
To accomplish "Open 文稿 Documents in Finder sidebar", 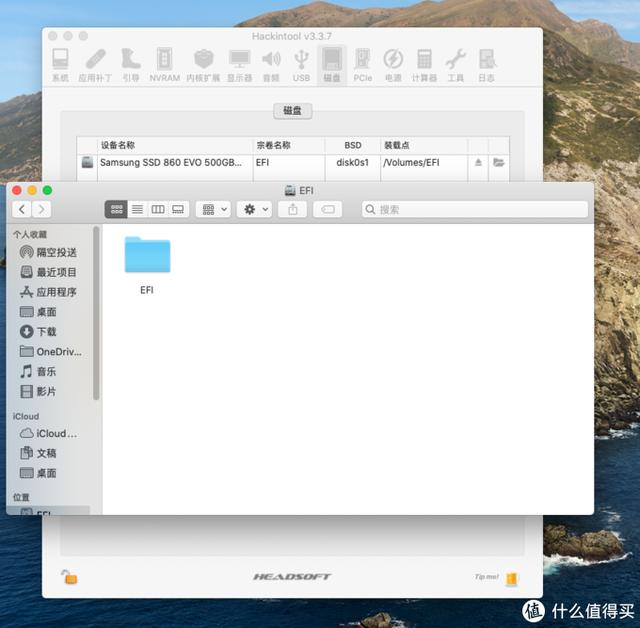I will click(38, 453).
